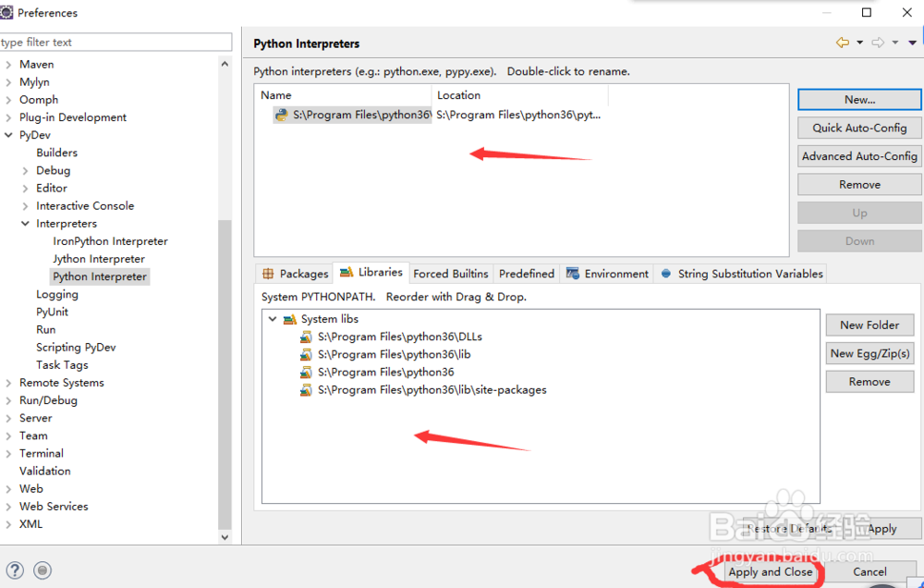Collapse the PyDev tree node
The width and height of the screenshot is (924, 588).
(8, 135)
